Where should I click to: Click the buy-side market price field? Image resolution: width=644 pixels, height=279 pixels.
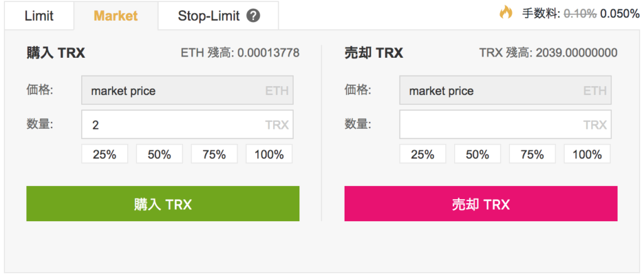187,90
